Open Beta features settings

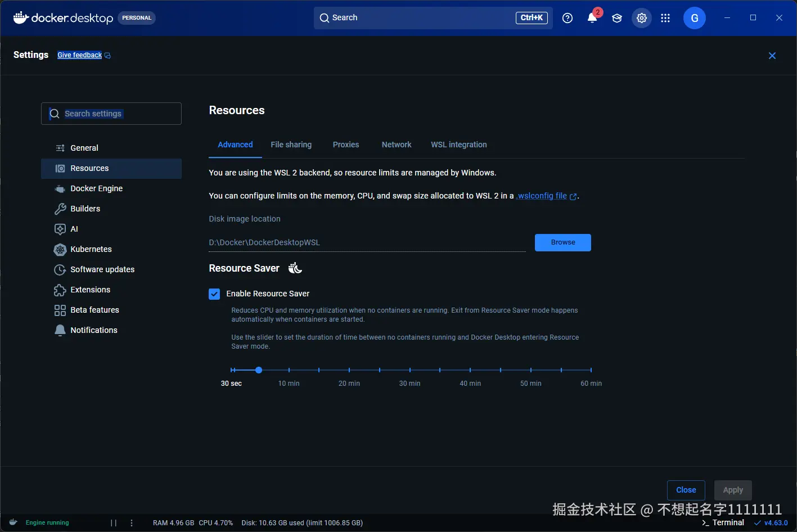[x=111, y=310]
